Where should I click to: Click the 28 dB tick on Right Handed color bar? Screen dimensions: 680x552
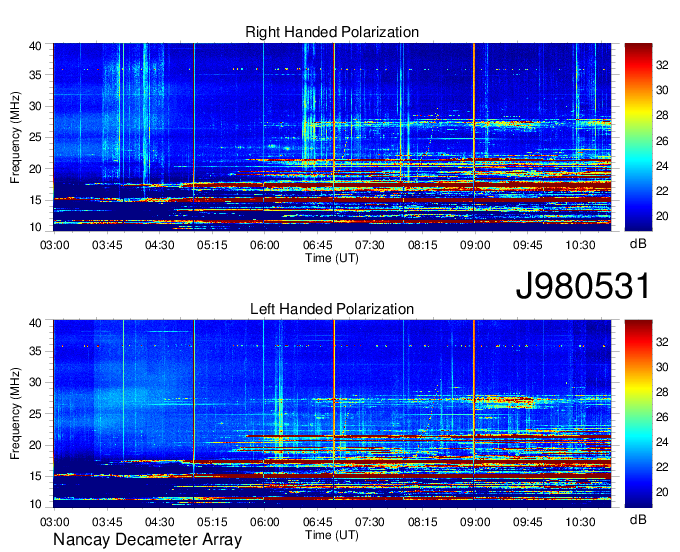(662, 115)
